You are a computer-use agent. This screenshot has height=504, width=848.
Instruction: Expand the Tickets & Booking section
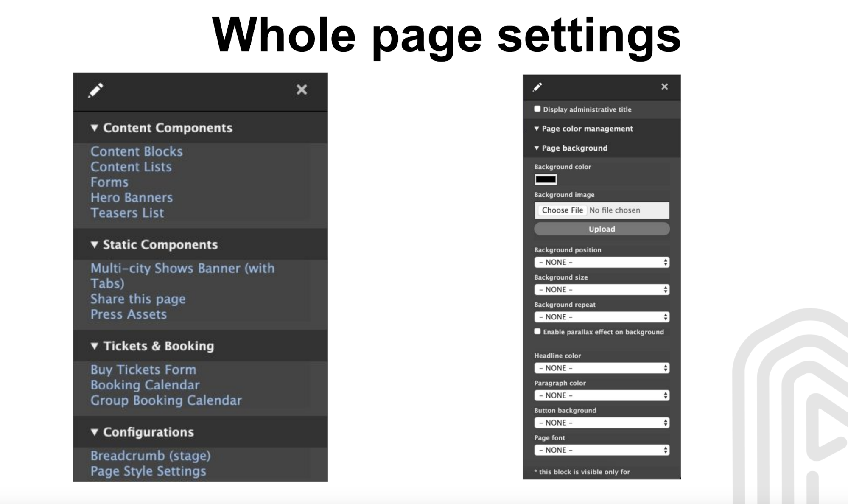point(159,346)
